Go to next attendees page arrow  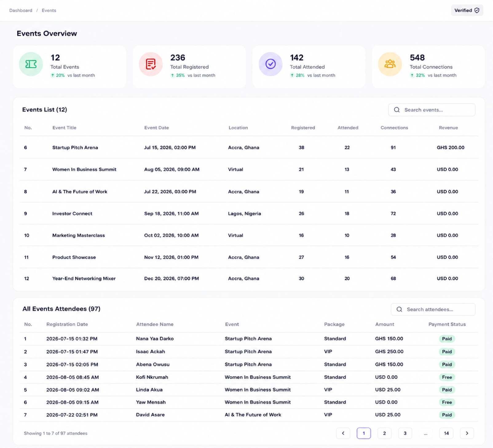tap(467, 433)
